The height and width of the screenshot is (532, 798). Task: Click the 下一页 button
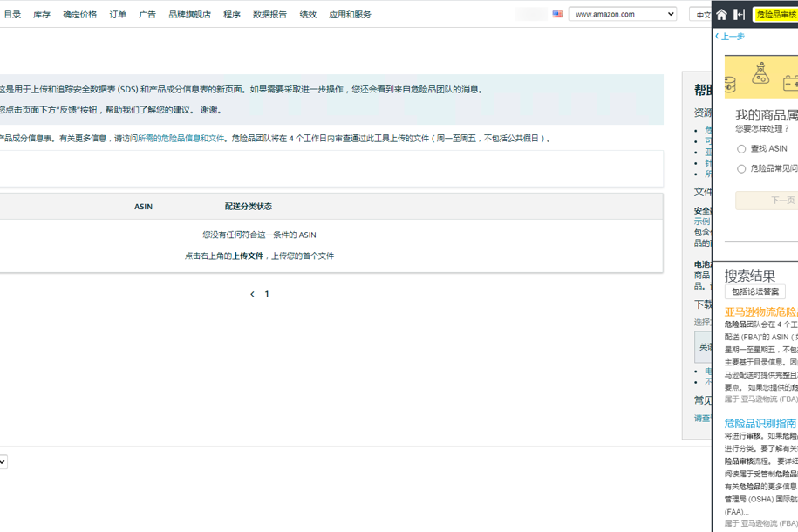tap(767, 200)
